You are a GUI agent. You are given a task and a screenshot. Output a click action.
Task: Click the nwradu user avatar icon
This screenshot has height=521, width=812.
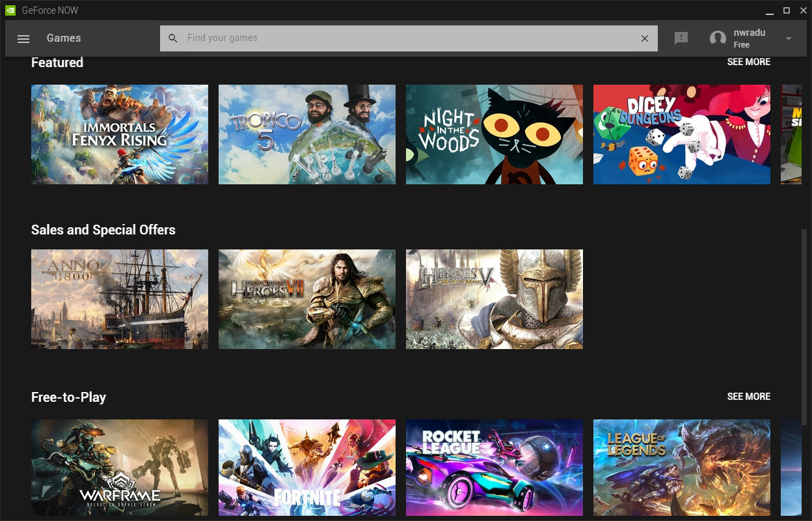click(x=718, y=38)
